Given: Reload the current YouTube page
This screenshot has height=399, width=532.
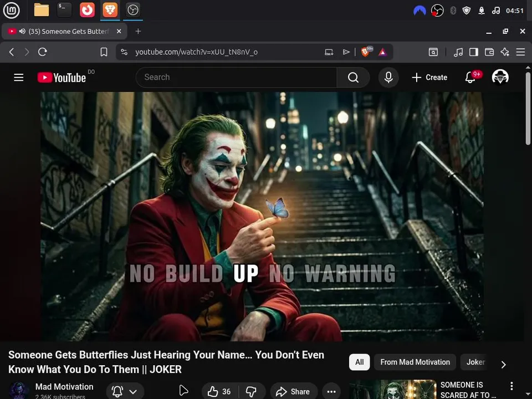Looking at the screenshot, I should coord(43,52).
